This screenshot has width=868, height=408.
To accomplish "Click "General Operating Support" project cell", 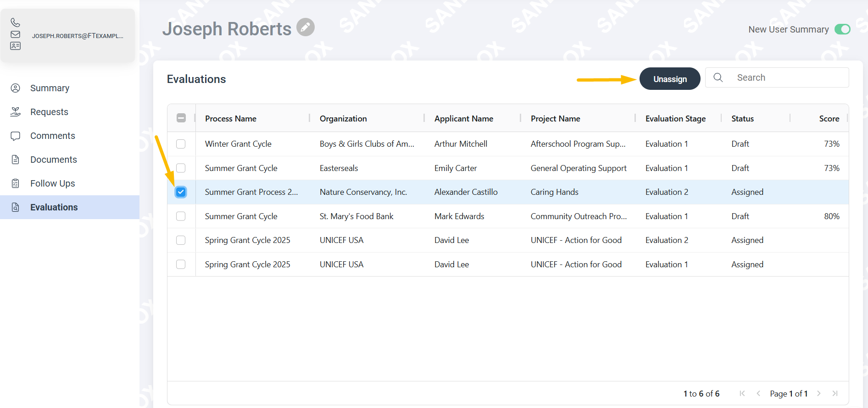I will 579,168.
